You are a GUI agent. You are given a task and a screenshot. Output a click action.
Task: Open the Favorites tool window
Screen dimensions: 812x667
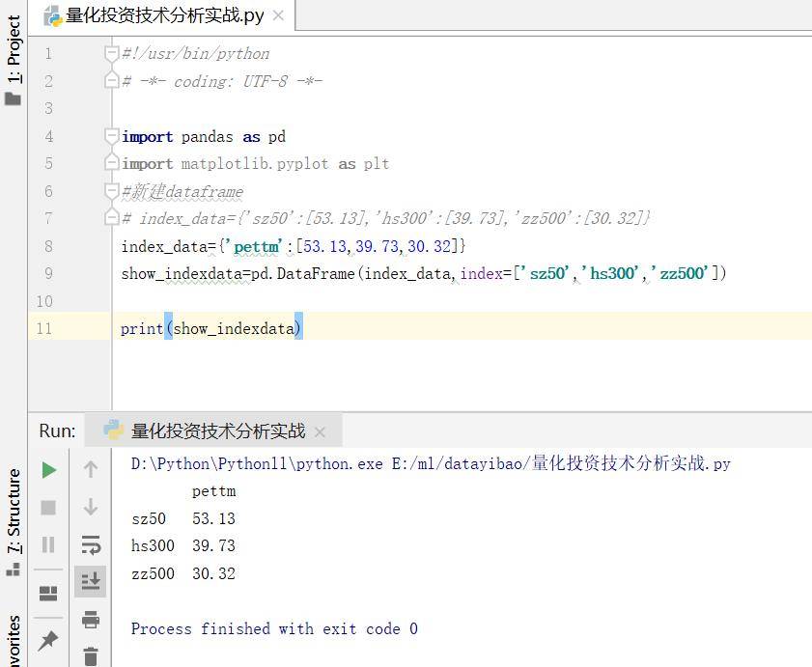(14, 641)
